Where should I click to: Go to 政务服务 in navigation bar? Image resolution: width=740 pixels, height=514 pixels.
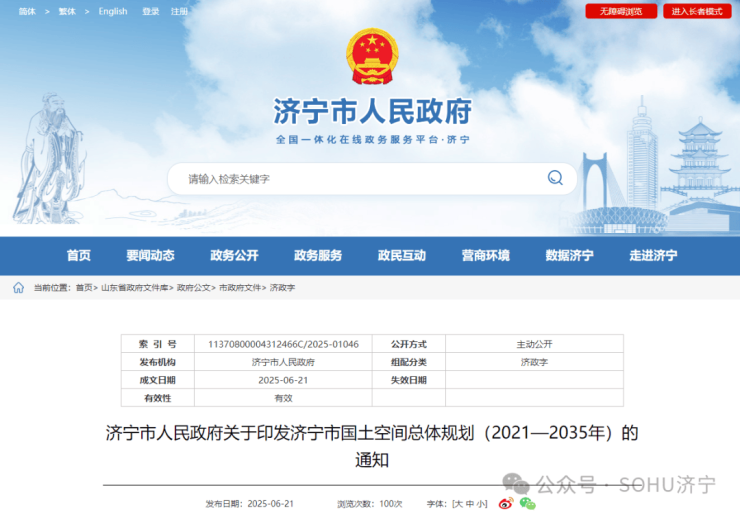(x=318, y=256)
